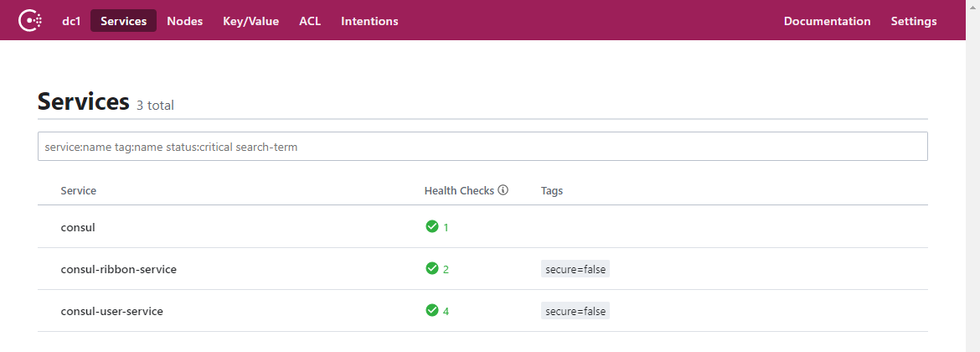Open the Documentation link
This screenshot has width=980, height=352.
coord(827,21)
